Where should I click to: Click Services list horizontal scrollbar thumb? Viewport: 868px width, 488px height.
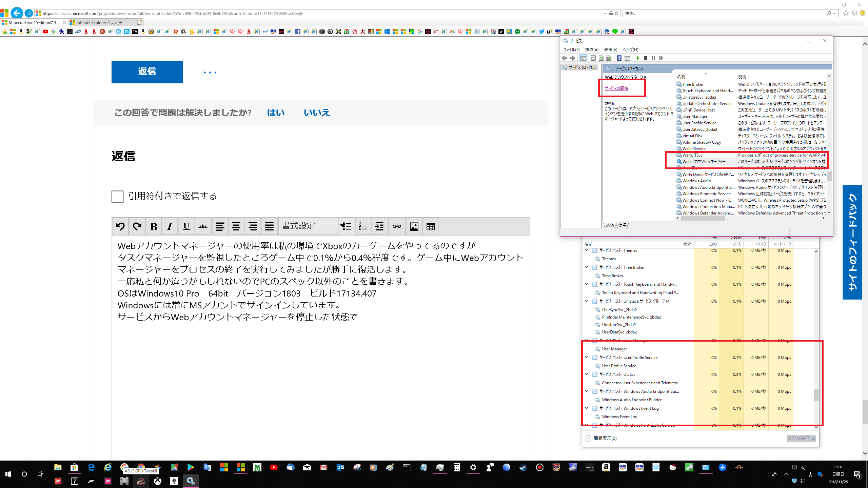[x=702, y=218]
